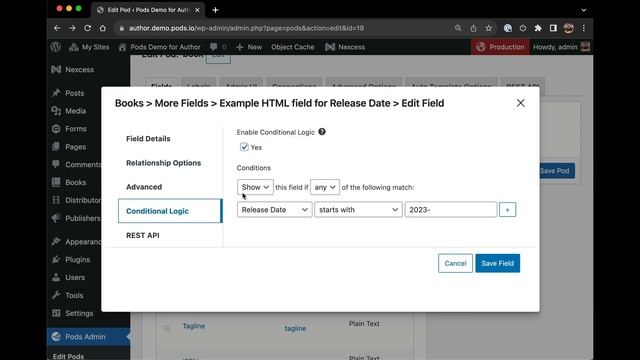Select the Conditional Logic tab
640x360 pixels.
(x=170, y=211)
